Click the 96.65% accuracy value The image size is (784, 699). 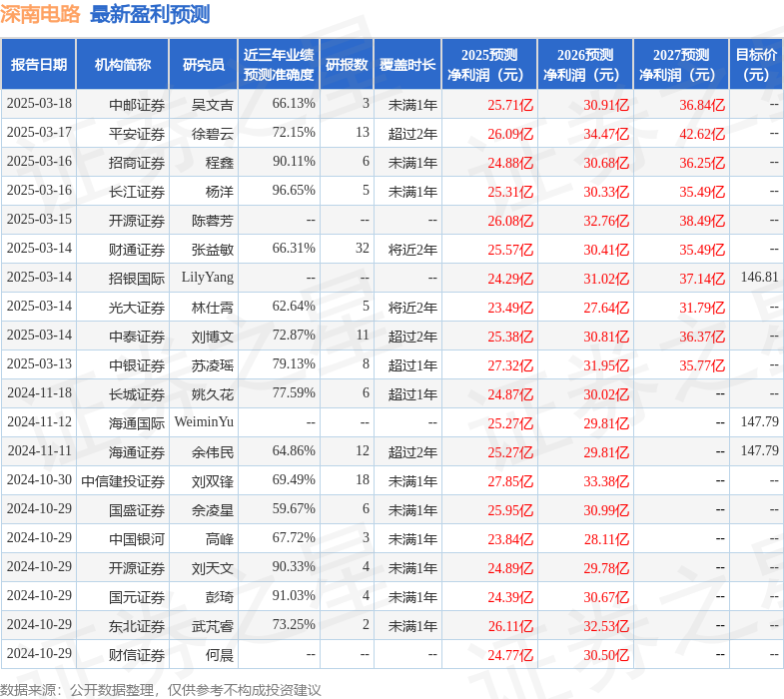pos(294,191)
